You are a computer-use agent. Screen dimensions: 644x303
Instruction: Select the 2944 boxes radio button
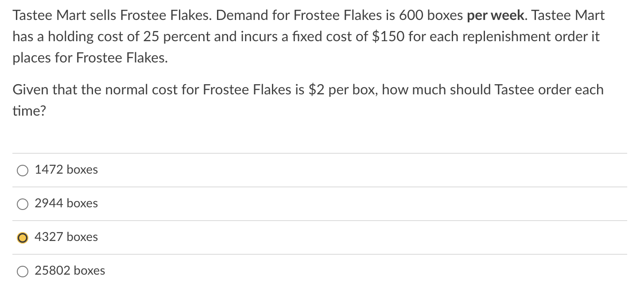point(22,204)
